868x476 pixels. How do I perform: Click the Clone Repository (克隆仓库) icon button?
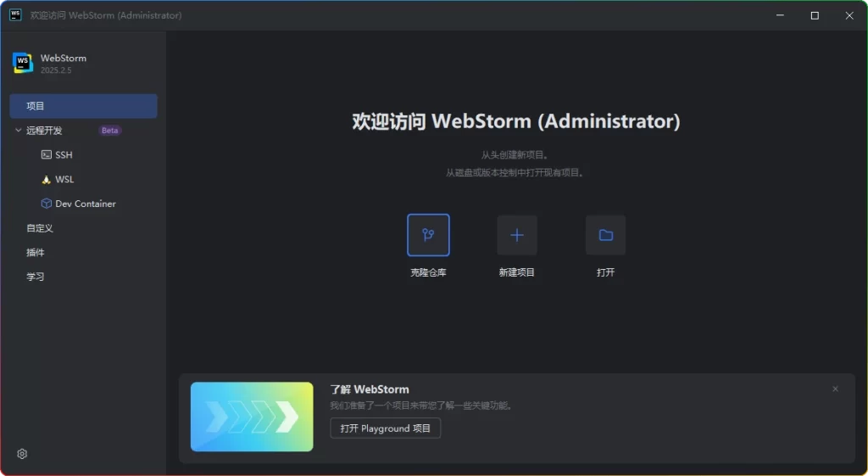point(428,235)
